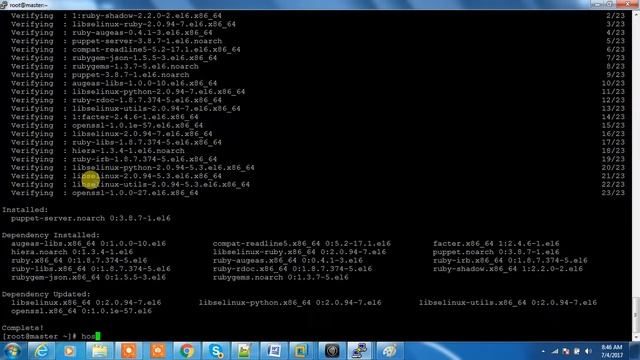The width and height of the screenshot is (640, 360).
Task: Click the 'Dependency Updated:' heading
Action: [x=46, y=294]
